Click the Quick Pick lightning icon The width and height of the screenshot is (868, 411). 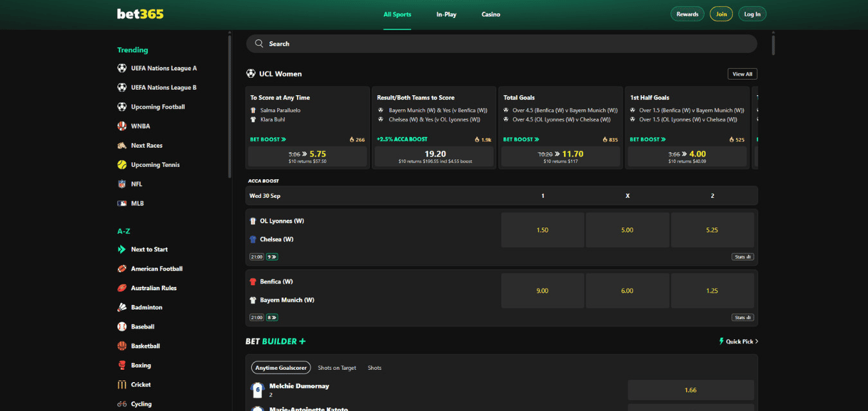click(721, 342)
